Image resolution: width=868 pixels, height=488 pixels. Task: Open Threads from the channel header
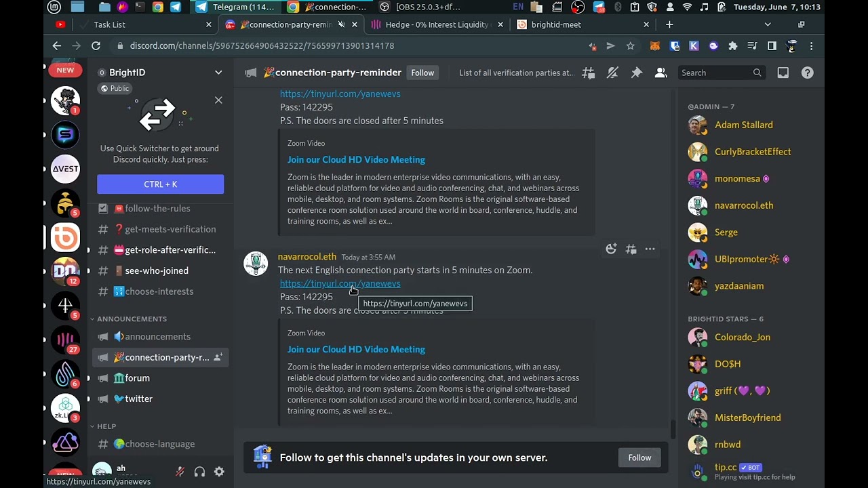(x=588, y=73)
